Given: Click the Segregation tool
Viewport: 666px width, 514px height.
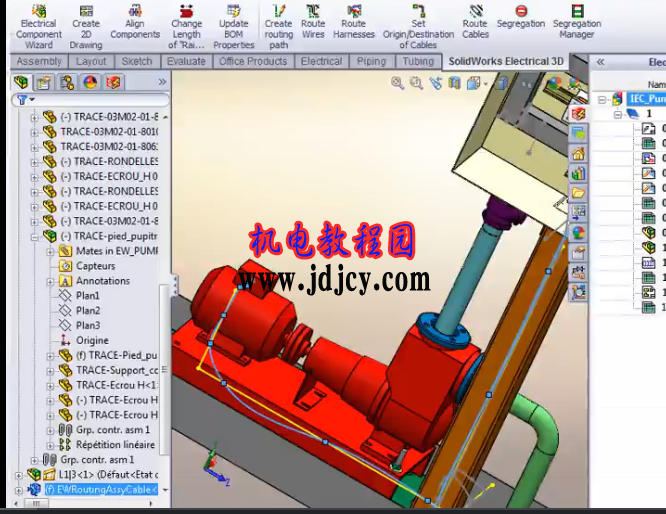Looking at the screenshot, I should (521, 17).
